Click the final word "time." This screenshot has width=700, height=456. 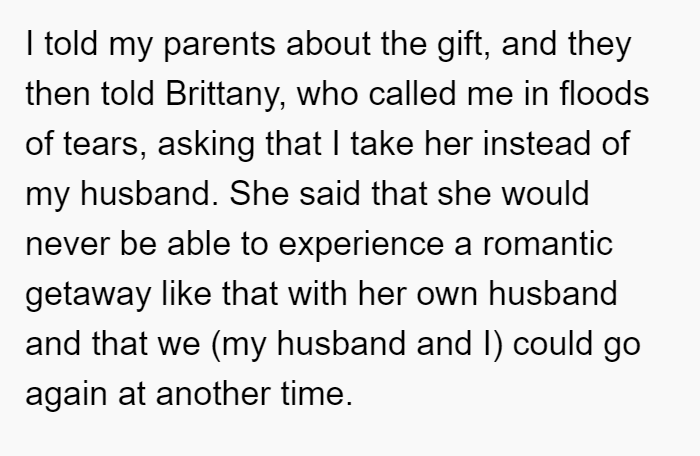[x=317, y=393]
